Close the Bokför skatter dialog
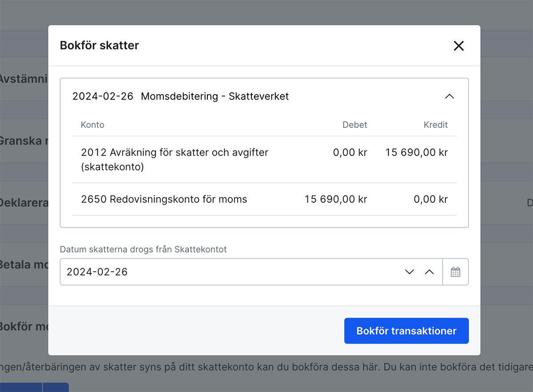This screenshot has height=392, width=533. [458, 46]
